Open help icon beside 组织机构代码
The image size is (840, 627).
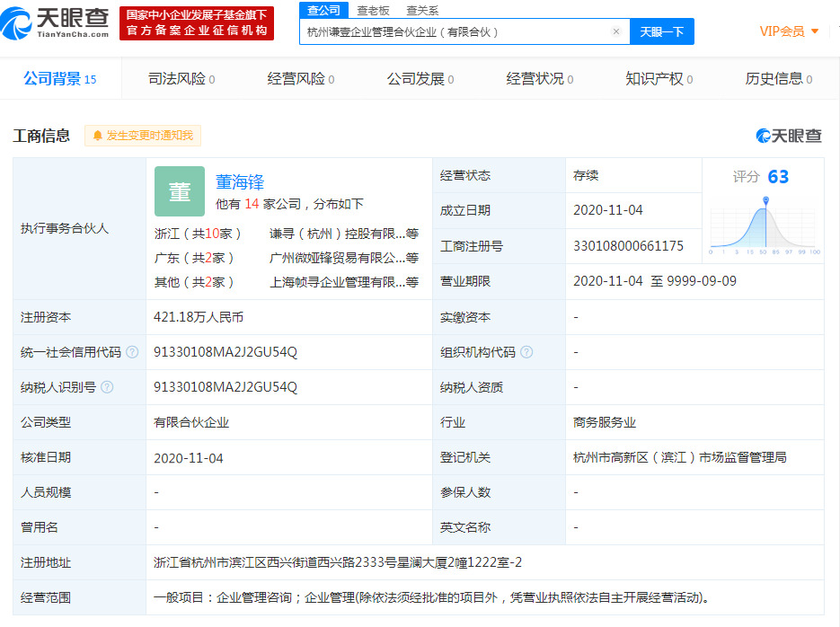point(526,352)
